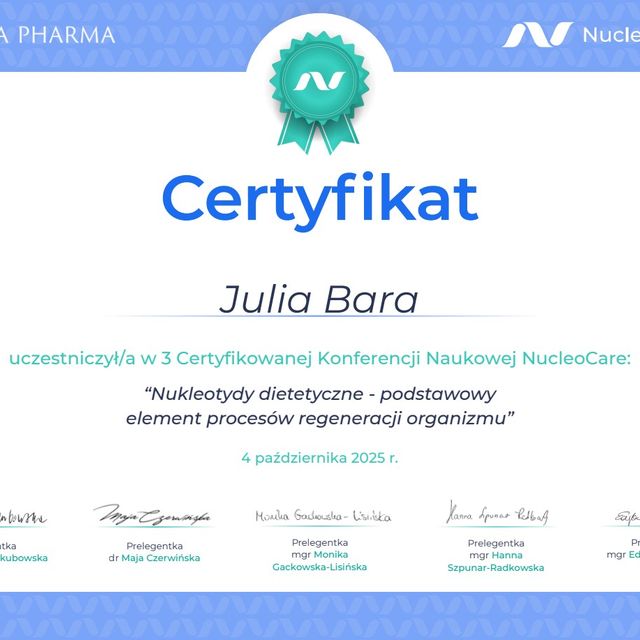The width and height of the screenshot is (640, 640).
Task: Click the printed name mgr Hanna
Action: (496, 555)
